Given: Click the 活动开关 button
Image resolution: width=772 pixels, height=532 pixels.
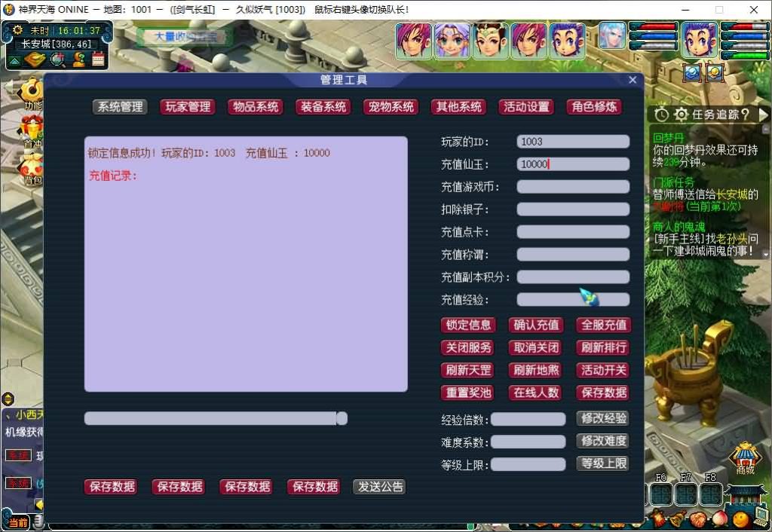Looking at the screenshot, I should 604,370.
